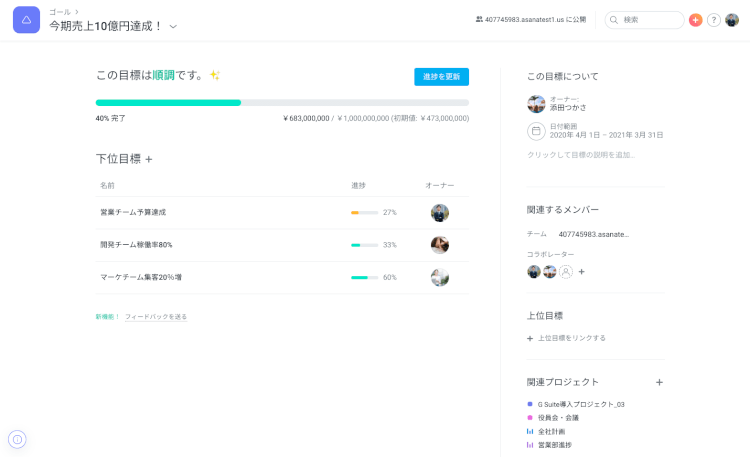
Task: Click the sparkle icon beside status heading
Action: [215, 75]
